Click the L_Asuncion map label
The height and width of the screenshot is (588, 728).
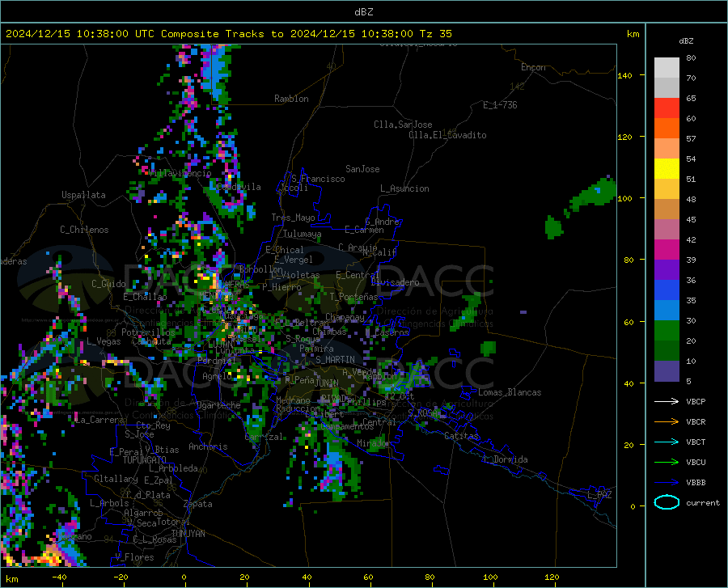coord(404,188)
